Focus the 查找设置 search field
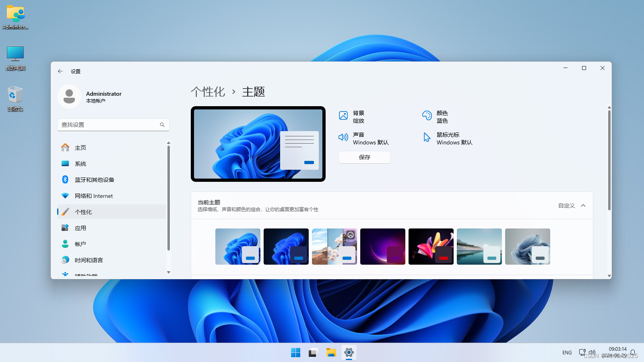Viewport: 644px width, 362px height. pos(114,125)
